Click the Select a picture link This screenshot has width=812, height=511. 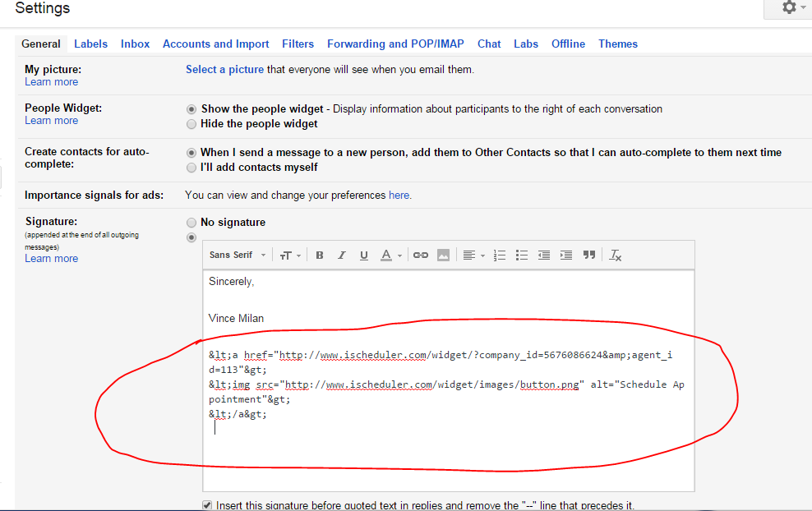[224, 69]
